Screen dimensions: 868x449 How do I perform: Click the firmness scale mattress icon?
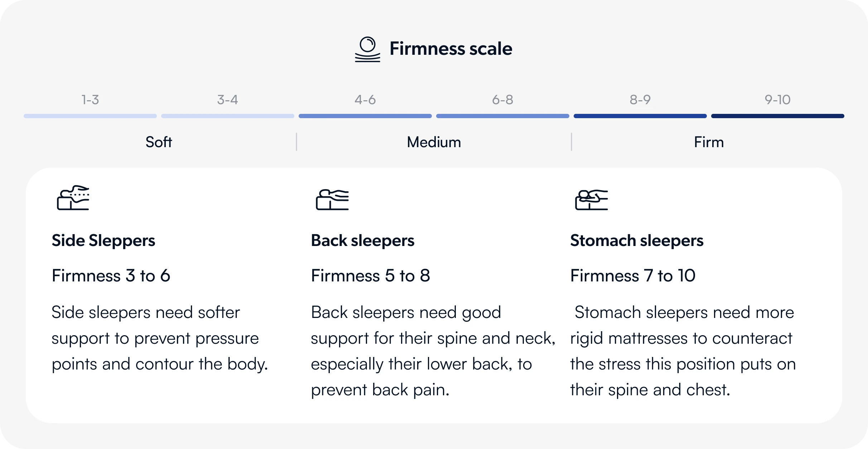coord(367,49)
